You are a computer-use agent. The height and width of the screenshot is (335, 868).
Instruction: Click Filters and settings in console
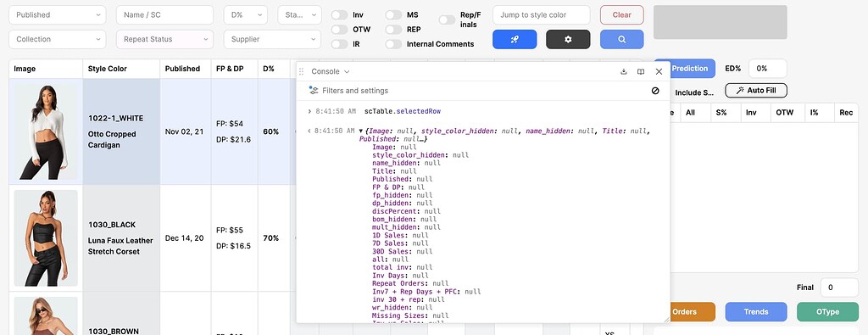pos(355,91)
